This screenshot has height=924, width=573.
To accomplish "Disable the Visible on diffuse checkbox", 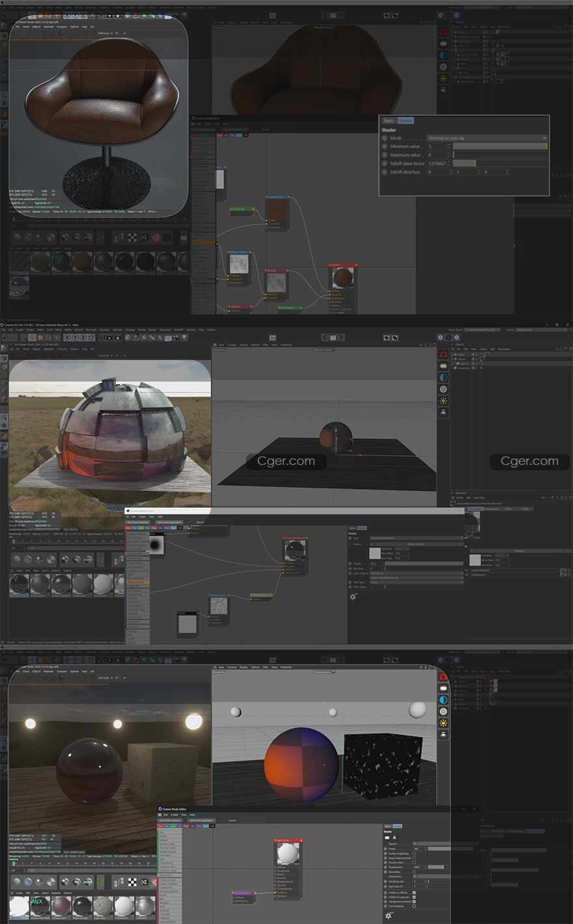I will point(414,893).
